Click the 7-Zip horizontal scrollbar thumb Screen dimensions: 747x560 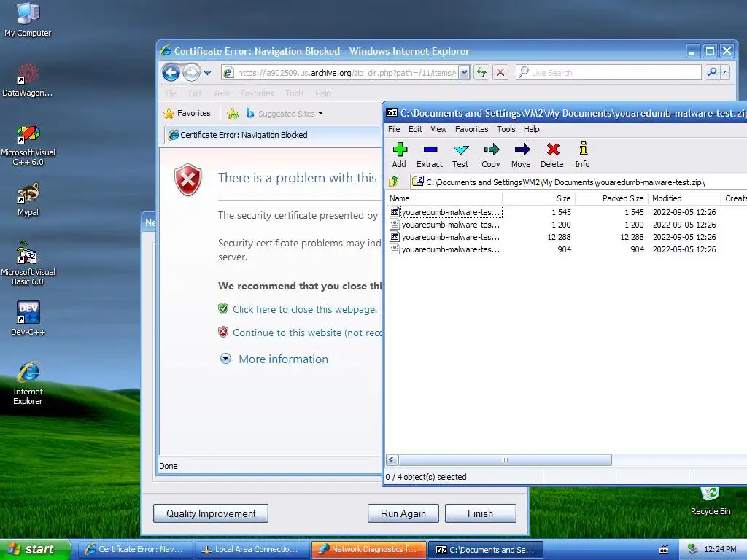[505, 460]
